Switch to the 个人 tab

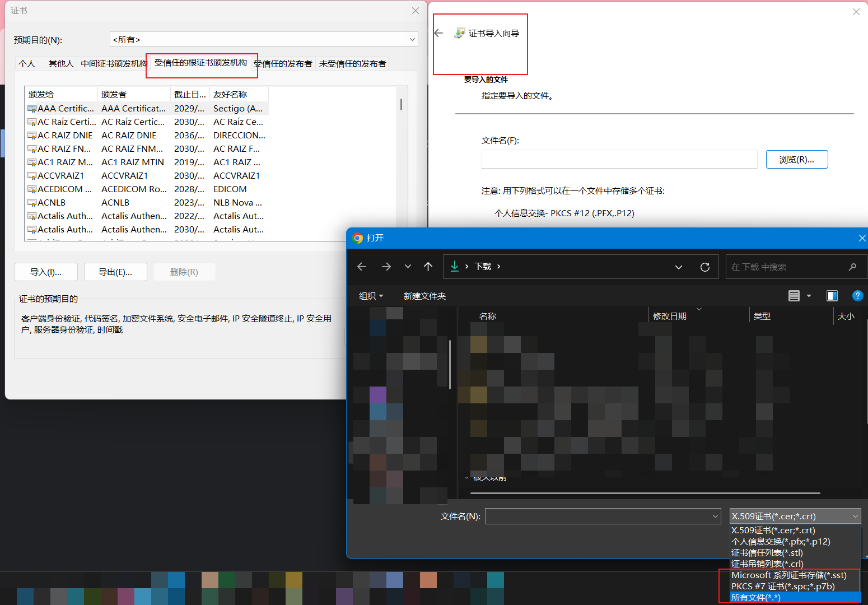[27, 64]
